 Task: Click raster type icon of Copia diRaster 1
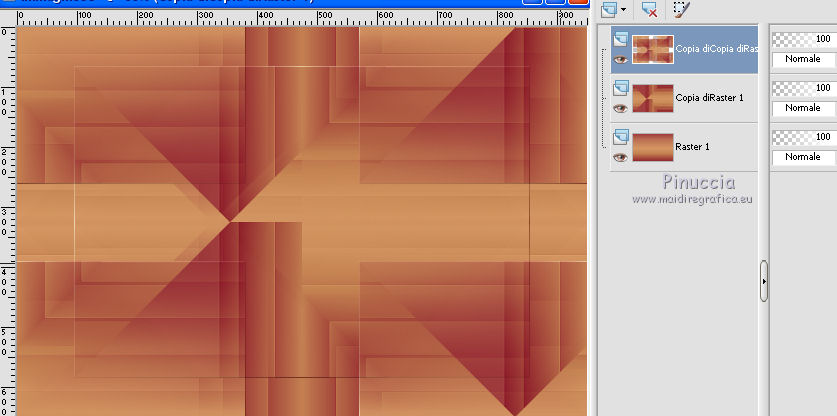621,88
